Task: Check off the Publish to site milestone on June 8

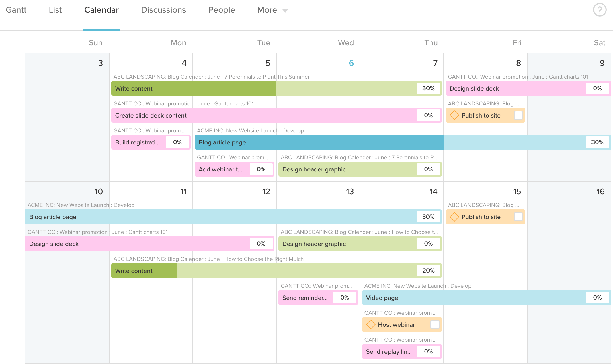Action: [518, 115]
